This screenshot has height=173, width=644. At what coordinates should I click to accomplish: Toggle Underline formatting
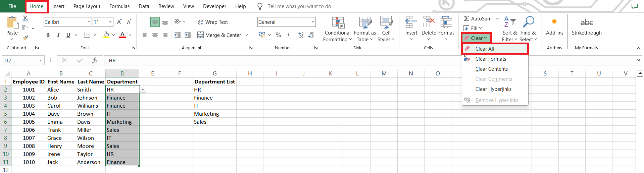click(68, 35)
